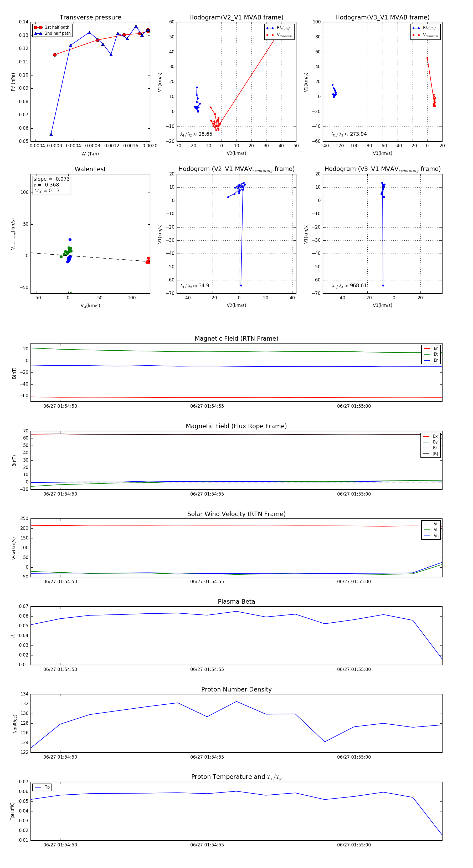Screen dimensions: 473x868
Task: Click the isolated bottom blue point in V2_V1 MVAV hodogram
Action: [241, 285]
